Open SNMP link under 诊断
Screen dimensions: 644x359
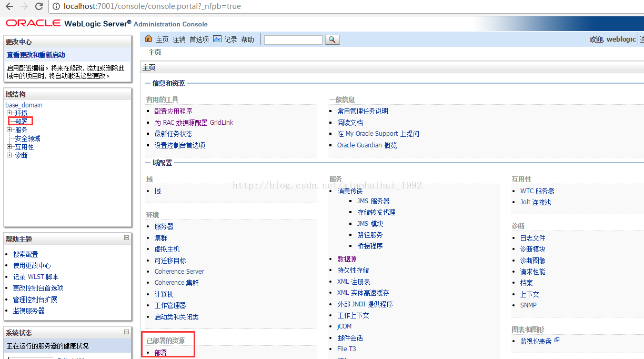pyautogui.click(x=528, y=305)
